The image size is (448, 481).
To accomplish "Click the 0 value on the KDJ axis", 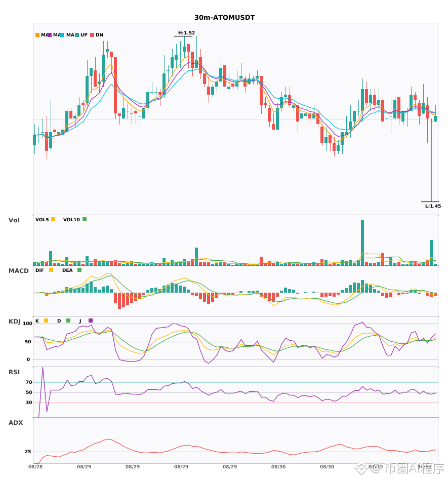I will pos(28,359).
